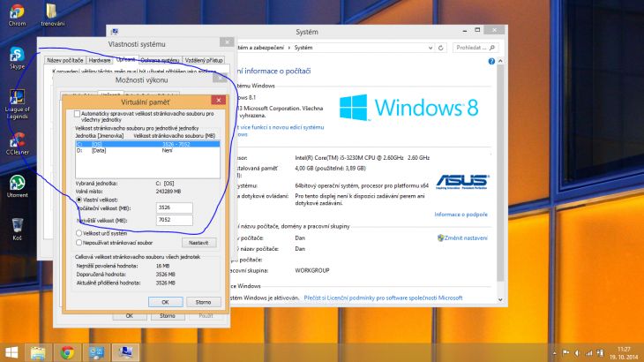The width and height of the screenshot is (644, 362).
Task: Click OK in Virtuální paměť dialog
Action: pos(165,302)
